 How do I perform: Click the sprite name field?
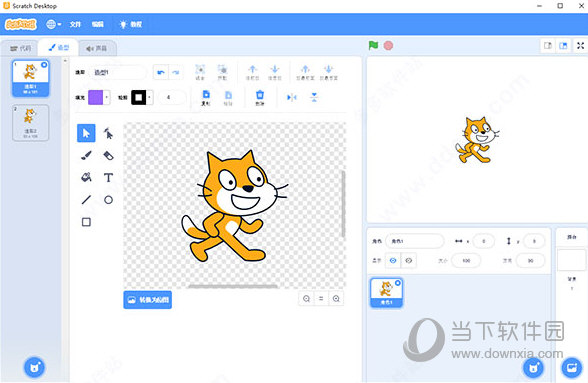(415, 241)
